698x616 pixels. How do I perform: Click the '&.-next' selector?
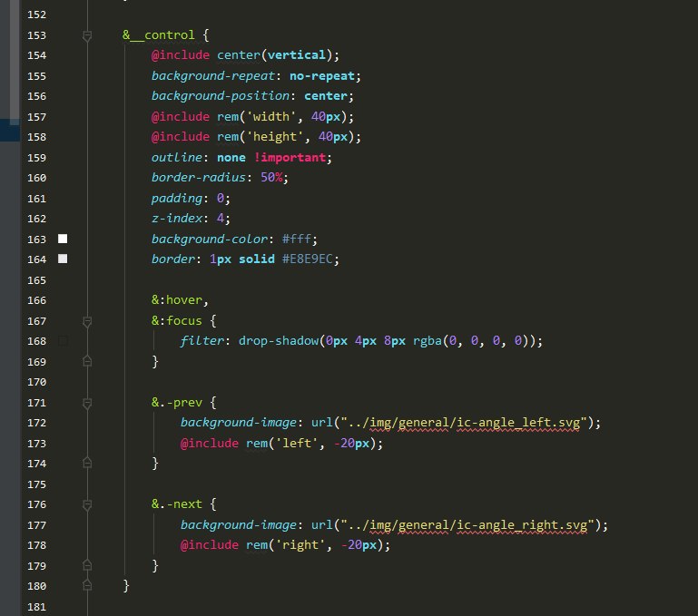click(176, 504)
